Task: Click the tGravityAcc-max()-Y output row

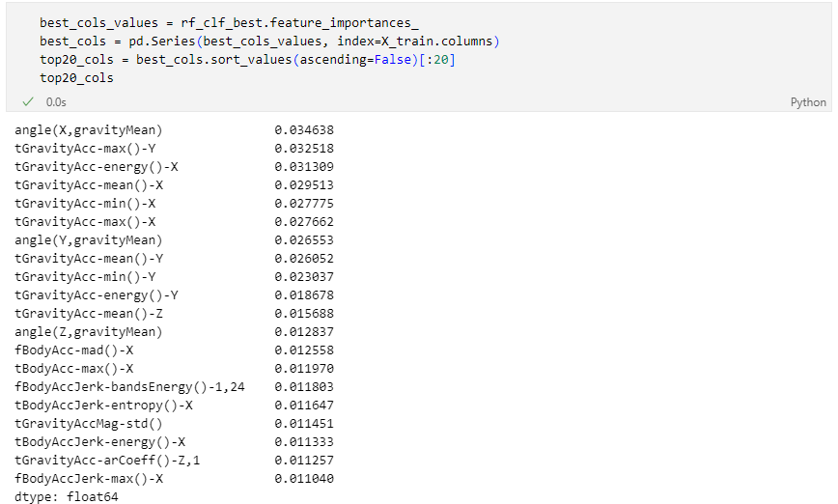Action: (x=174, y=148)
